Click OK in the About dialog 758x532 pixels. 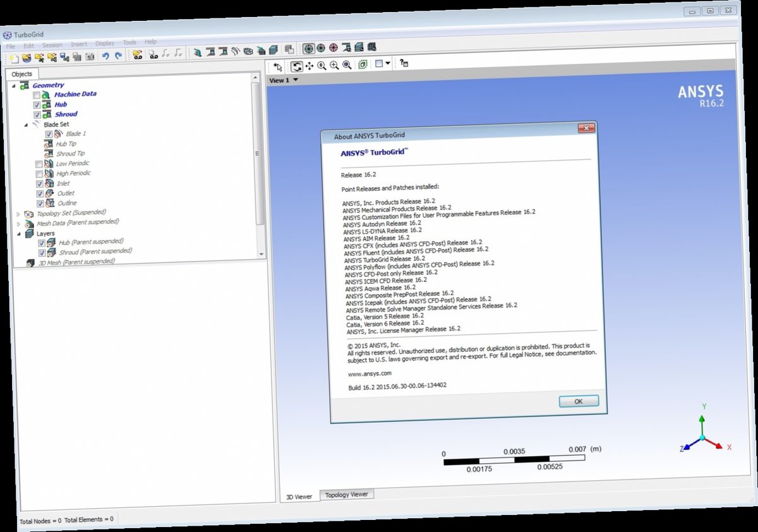coord(579,401)
